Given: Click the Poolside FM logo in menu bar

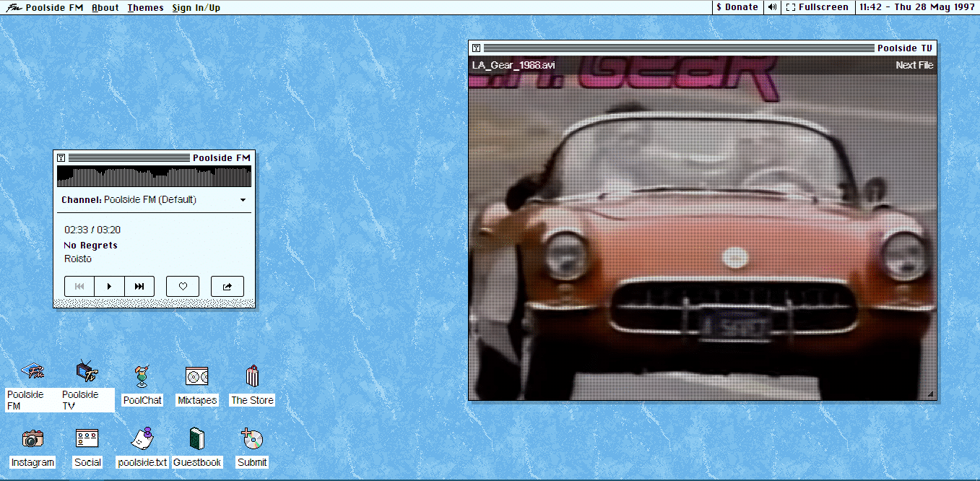Looking at the screenshot, I should click(x=12, y=7).
